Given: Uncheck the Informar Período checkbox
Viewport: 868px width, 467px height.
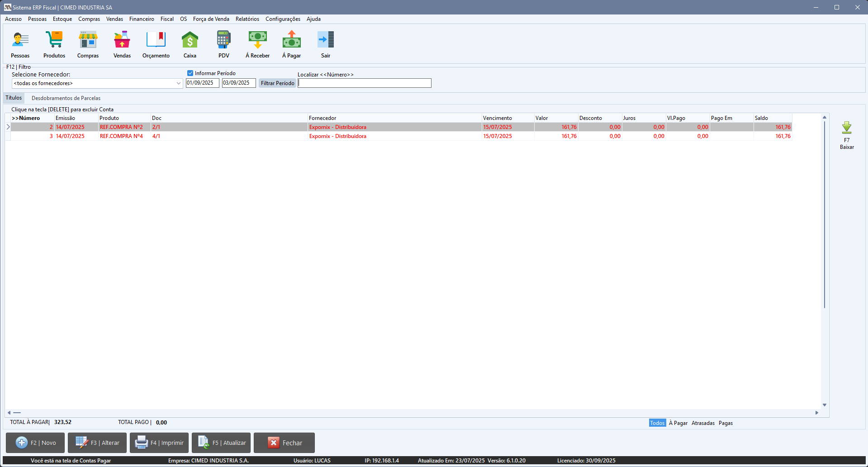Looking at the screenshot, I should [190, 73].
